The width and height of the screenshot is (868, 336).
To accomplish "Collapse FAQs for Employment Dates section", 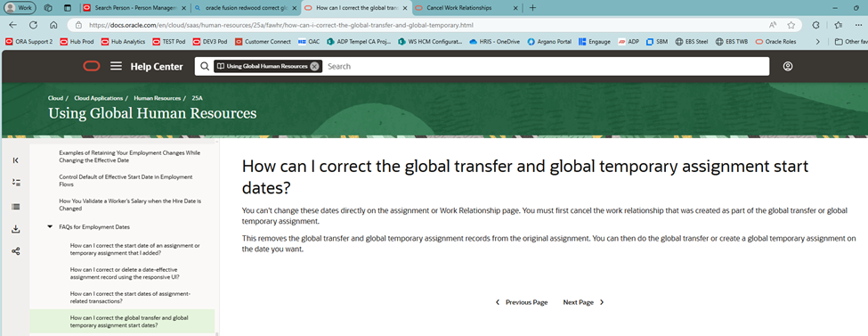I will tap(50, 226).
